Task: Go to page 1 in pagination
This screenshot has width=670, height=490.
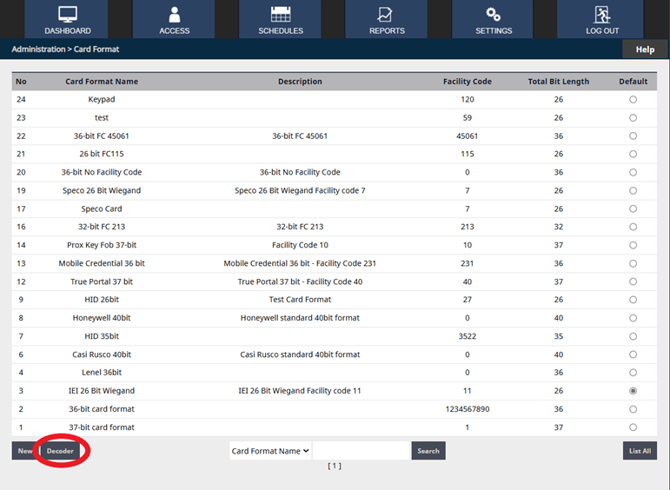Action: click(x=335, y=466)
